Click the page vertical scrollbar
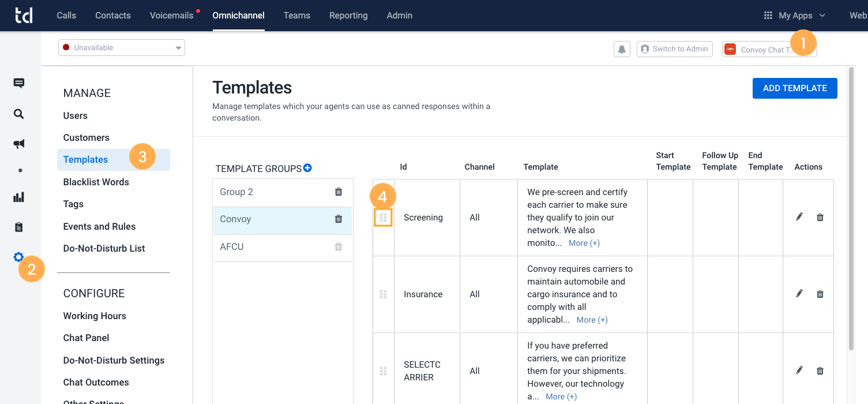Screen dimensions: 868x404 pyautogui.click(x=852, y=208)
